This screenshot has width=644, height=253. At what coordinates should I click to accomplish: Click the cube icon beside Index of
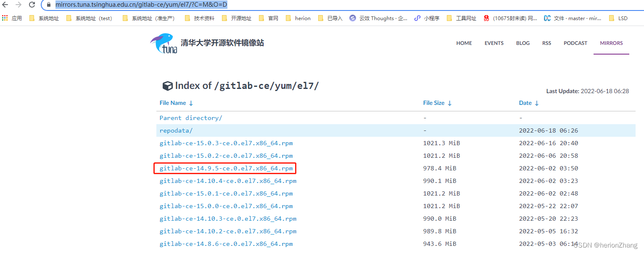tap(167, 86)
